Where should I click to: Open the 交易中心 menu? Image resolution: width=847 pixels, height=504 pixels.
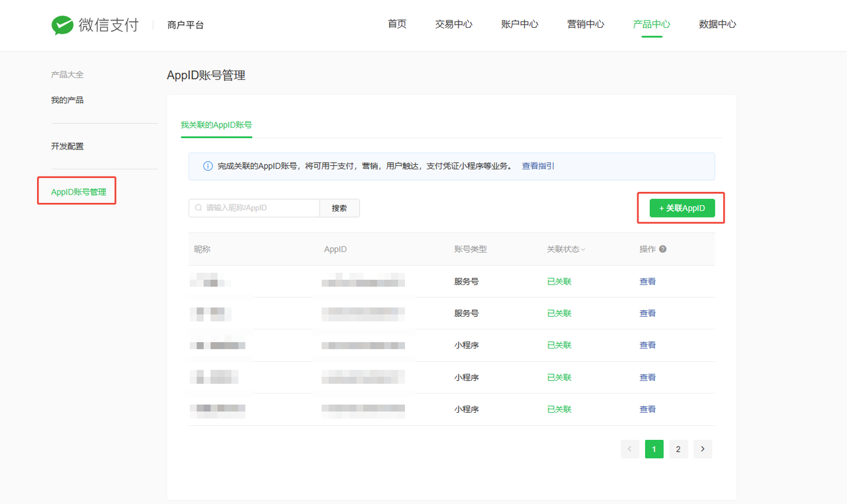click(453, 24)
